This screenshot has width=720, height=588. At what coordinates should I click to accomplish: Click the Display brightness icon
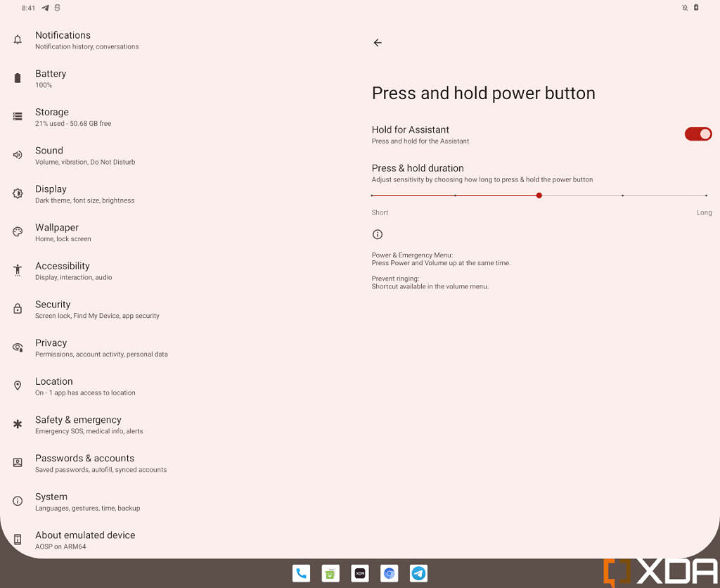(x=18, y=193)
